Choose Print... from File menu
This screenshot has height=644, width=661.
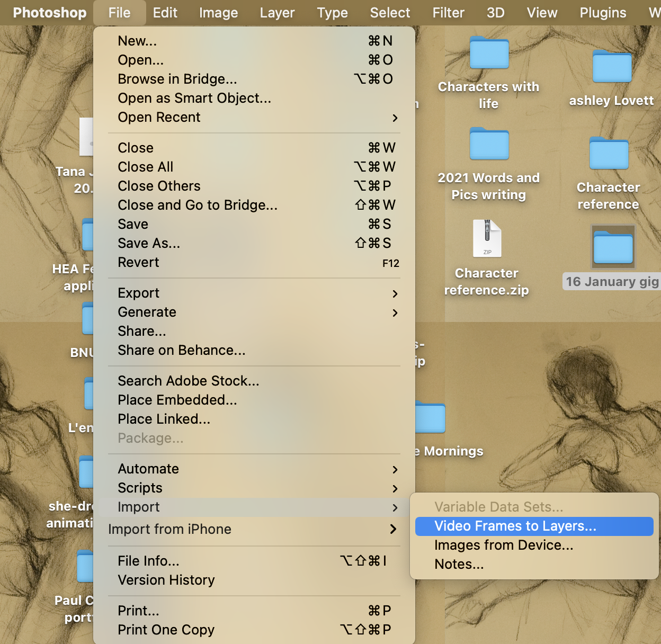pyautogui.click(x=254, y=611)
